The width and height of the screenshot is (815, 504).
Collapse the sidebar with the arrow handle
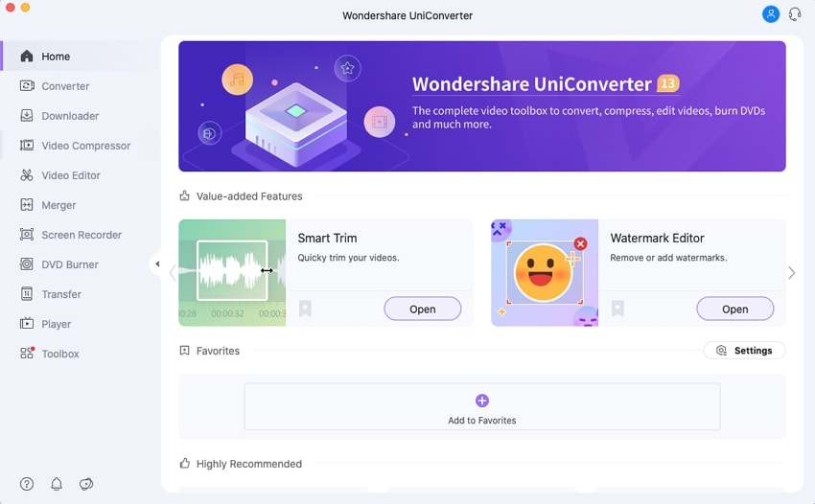pyautogui.click(x=157, y=263)
